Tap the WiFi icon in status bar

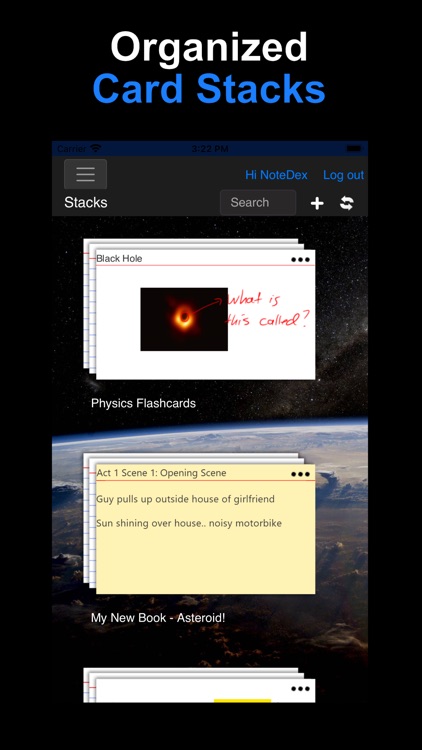pyautogui.click(x=96, y=149)
